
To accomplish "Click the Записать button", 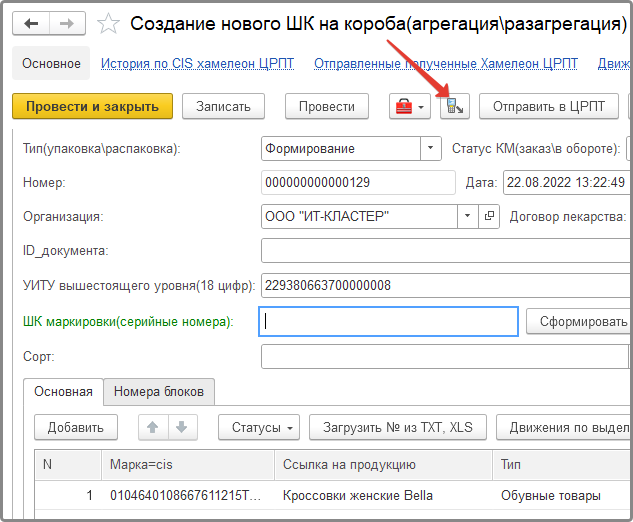I will (223, 107).
